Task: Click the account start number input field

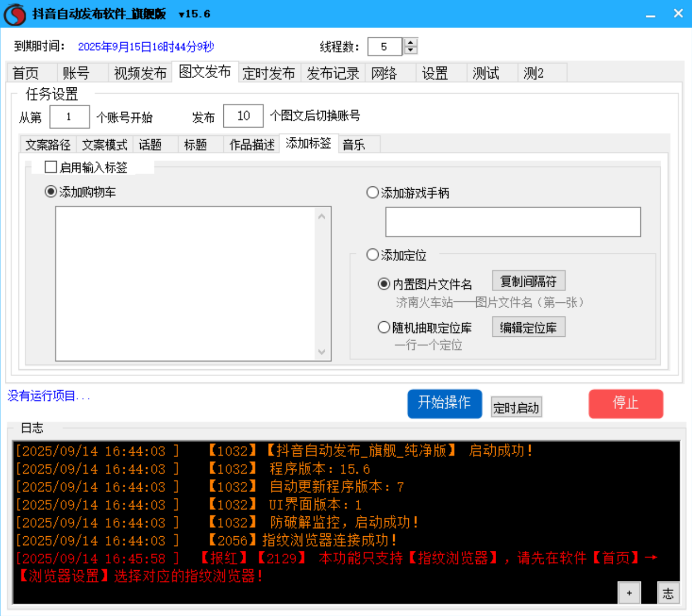Action: [70, 116]
